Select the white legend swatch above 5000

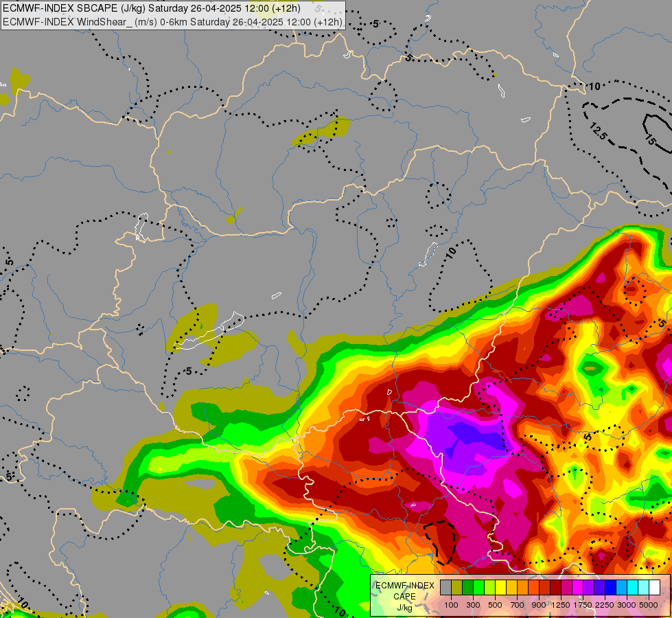[654, 588]
